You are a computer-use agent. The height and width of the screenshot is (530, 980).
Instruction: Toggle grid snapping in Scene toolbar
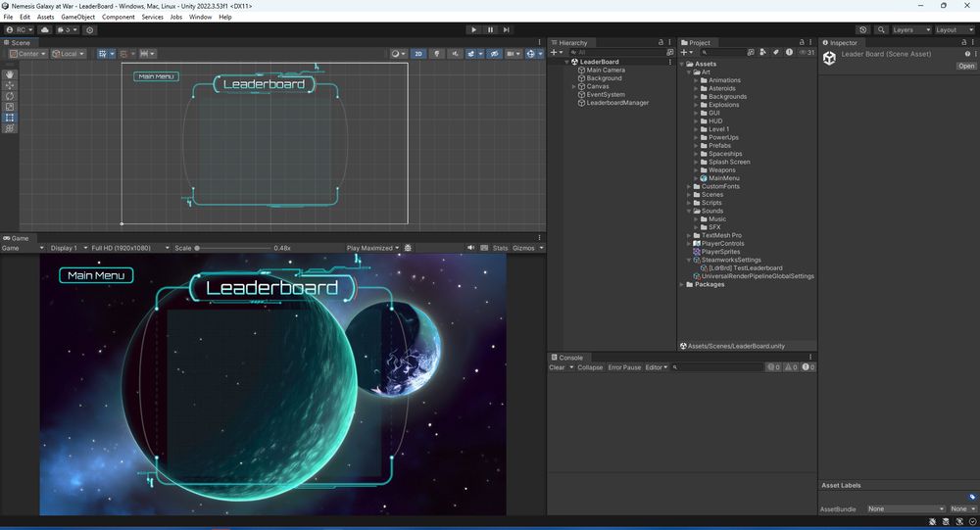[x=123, y=54]
